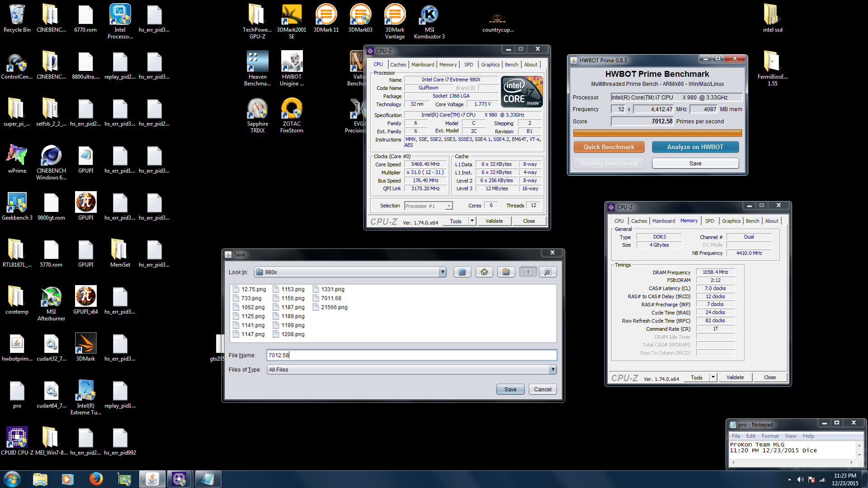Select CPUID CPU-Z desktop icon

coord(17,441)
